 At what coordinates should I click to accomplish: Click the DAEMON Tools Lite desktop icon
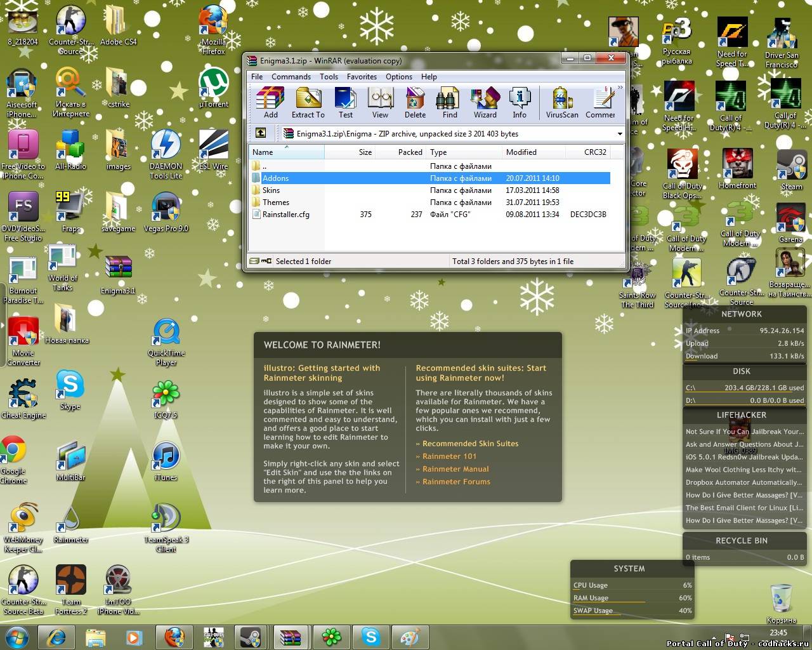(x=166, y=155)
